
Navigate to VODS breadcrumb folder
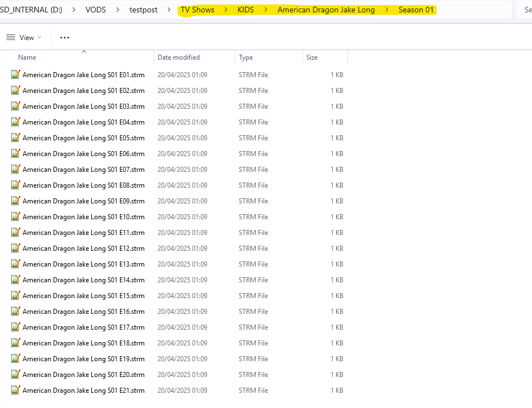click(x=96, y=10)
